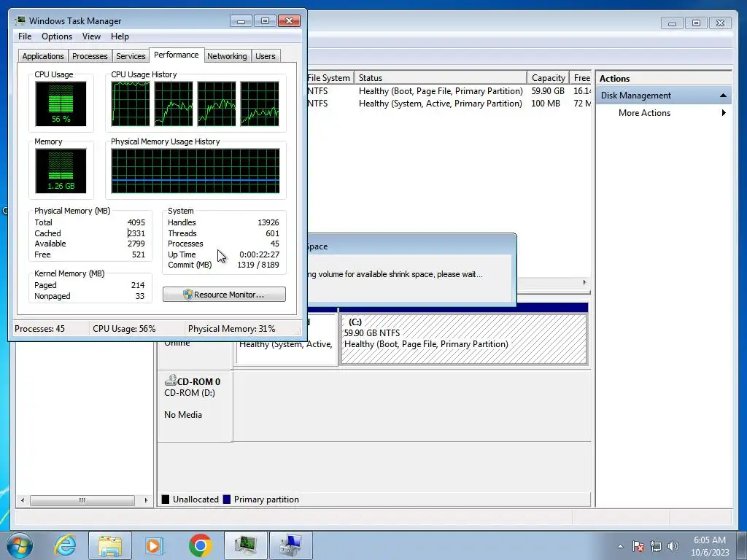This screenshot has height=560, width=747.
Task: Click the CPU Usage 56 % gauge
Action: coord(61,104)
